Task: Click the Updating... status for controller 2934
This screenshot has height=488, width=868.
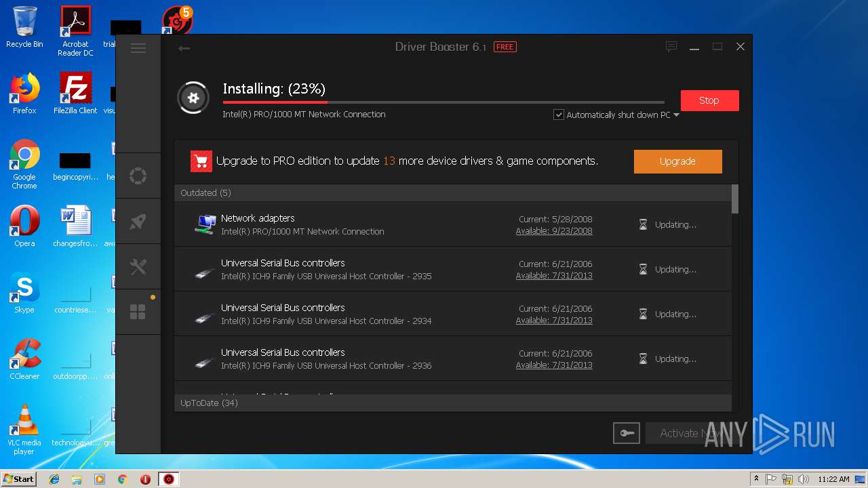Action: (x=675, y=314)
